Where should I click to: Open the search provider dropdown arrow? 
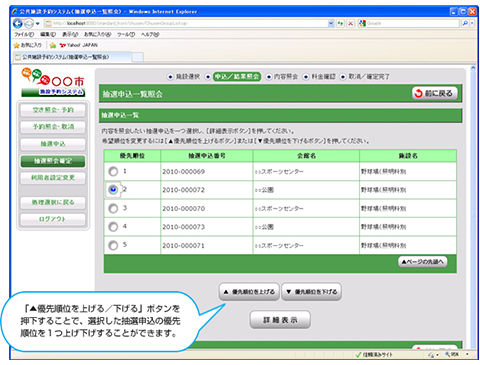coord(472,23)
